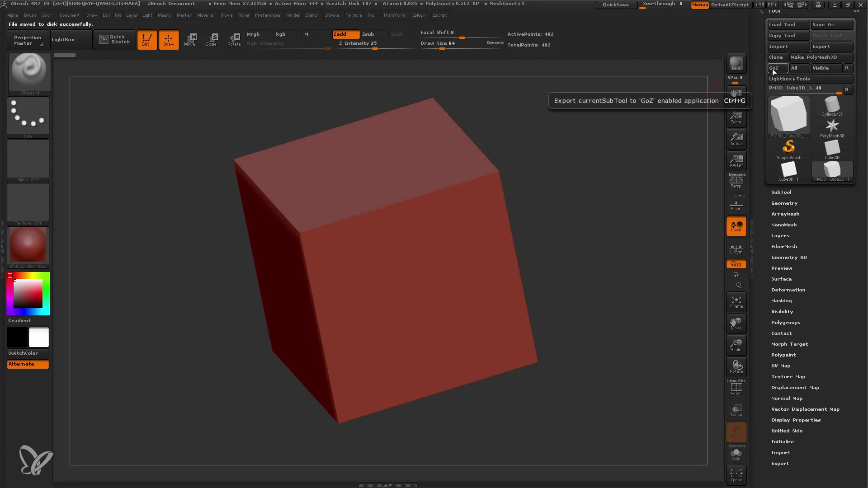Open the Alpha Off selector

pos(28,161)
